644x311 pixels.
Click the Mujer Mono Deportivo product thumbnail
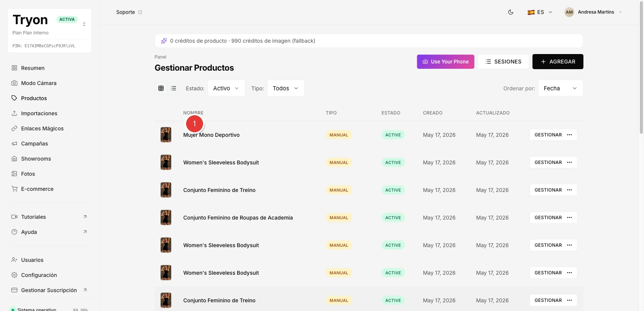tap(166, 135)
